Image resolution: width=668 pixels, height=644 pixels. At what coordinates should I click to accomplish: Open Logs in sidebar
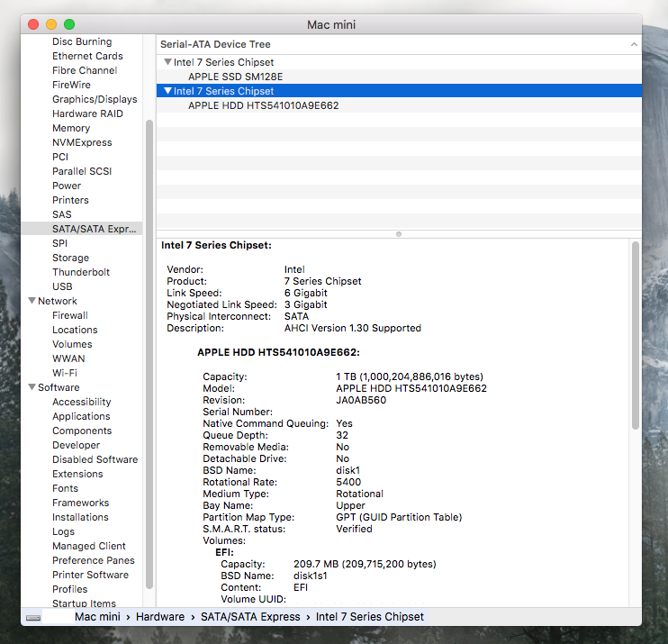point(63,531)
